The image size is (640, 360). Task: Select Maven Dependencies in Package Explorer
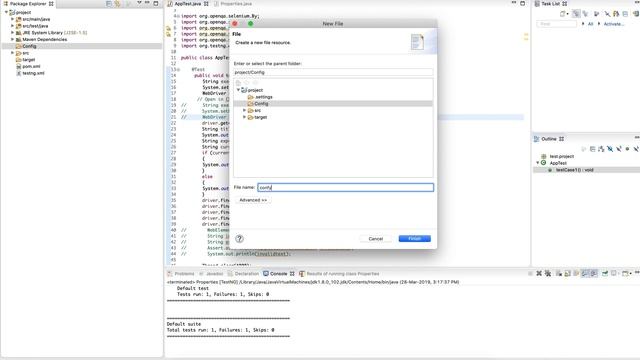(41, 39)
